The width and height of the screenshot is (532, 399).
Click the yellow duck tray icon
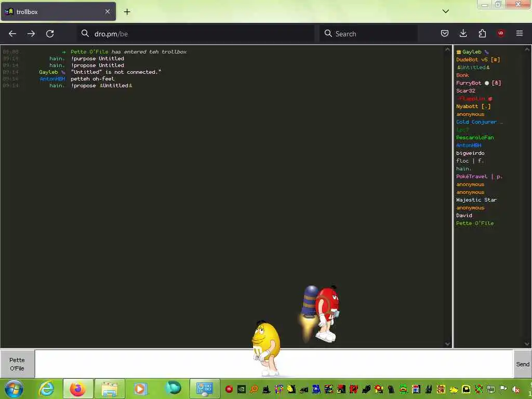click(x=454, y=390)
